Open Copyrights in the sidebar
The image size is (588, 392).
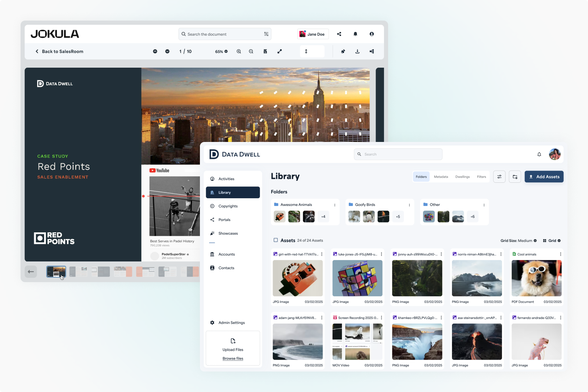[233, 206]
